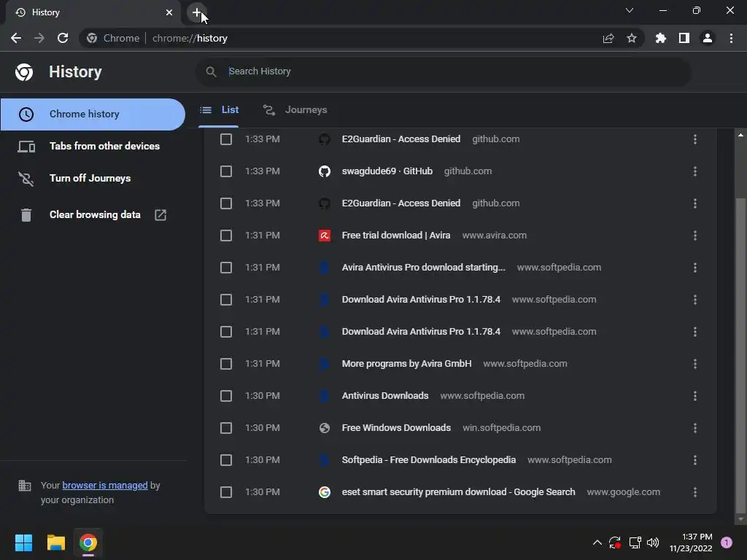The width and height of the screenshot is (747, 560).
Task: Close the History tab
Action: [169, 12]
